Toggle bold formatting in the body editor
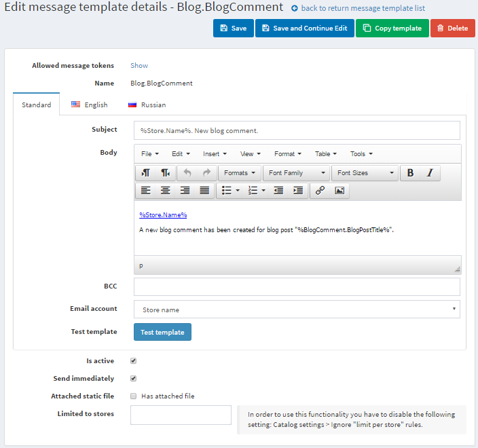The height and width of the screenshot is (448, 478). pos(410,173)
